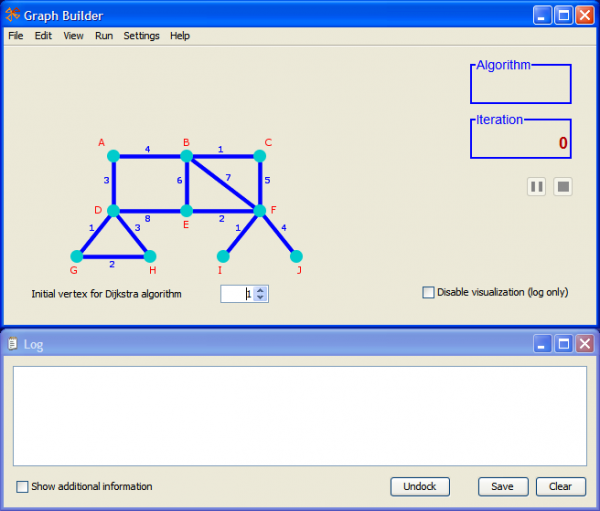Open the View menu
Screen dimensions: 600x511
pos(73,36)
